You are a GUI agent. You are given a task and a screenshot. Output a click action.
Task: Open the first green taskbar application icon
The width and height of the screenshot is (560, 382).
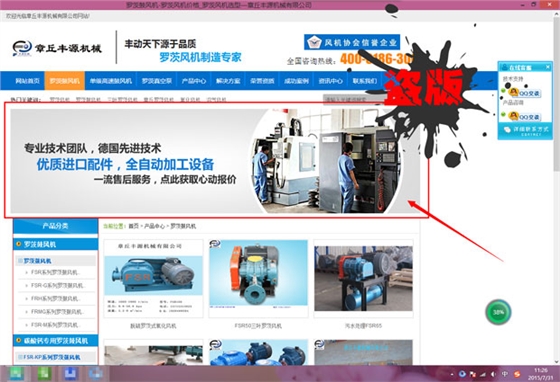click(15, 373)
